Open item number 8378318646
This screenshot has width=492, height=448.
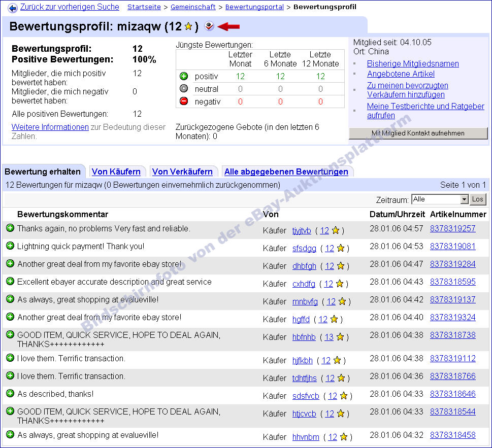[x=453, y=394]
